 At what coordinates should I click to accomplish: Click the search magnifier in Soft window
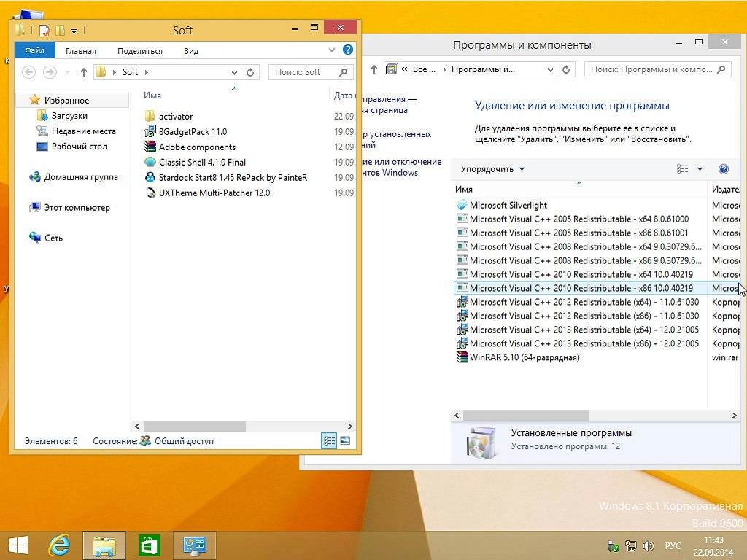(343, 72)
